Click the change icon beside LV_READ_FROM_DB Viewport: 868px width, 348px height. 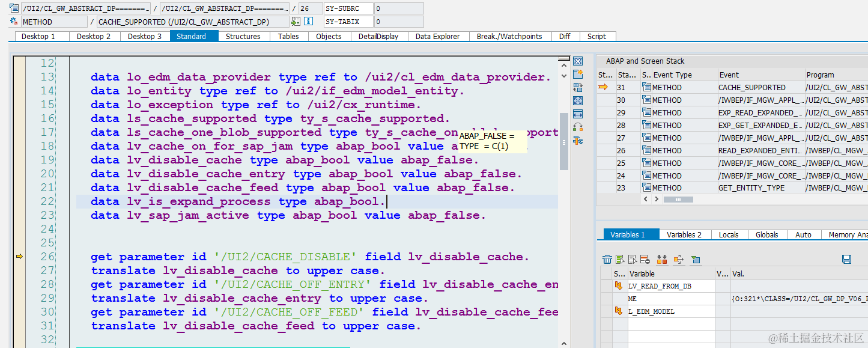(619, 286)
